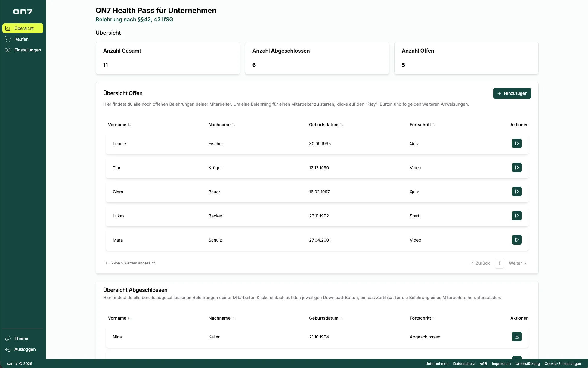Select page 1 in the pagination control

click(499, 263)
